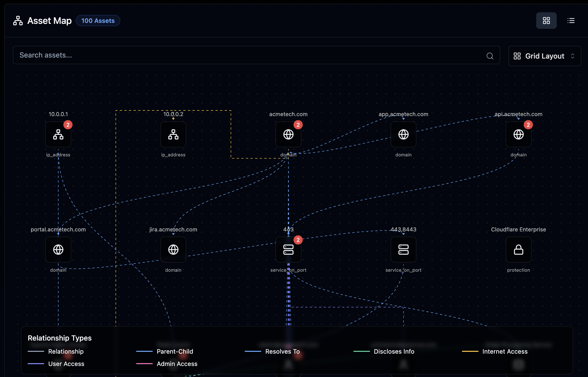The height and width of the screenshot is (377, 588).
Task: Click the api.acmetech.com domain node
Action: pyautogui.click(x=518, y=134)
